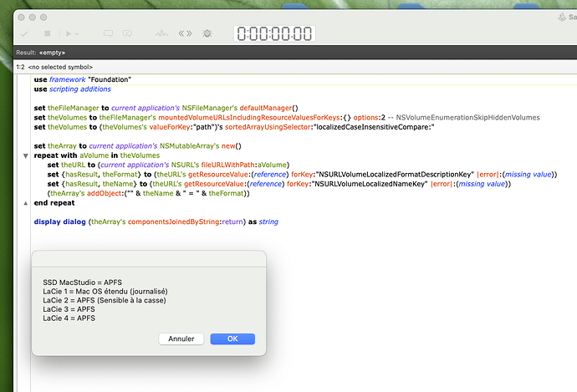Click the second speech bubble toolbar icon

click(x=128, y=34)
